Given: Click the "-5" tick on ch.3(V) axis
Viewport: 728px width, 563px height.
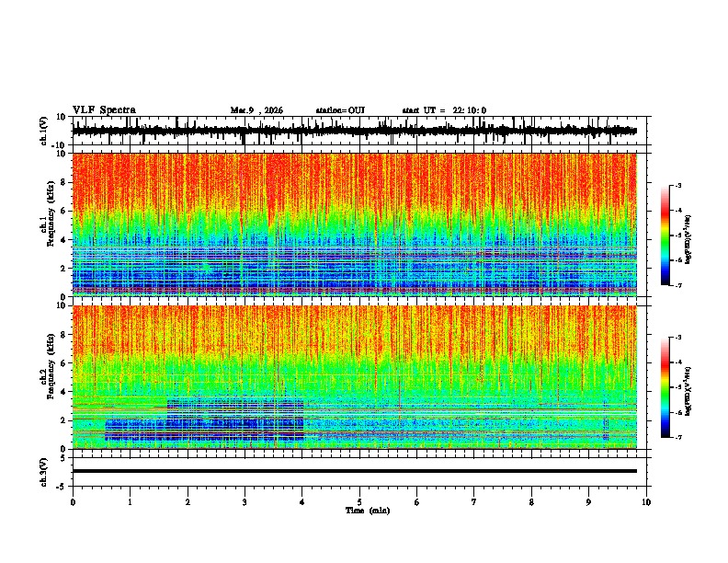Looking at the screenshot, I should (62, 487).
